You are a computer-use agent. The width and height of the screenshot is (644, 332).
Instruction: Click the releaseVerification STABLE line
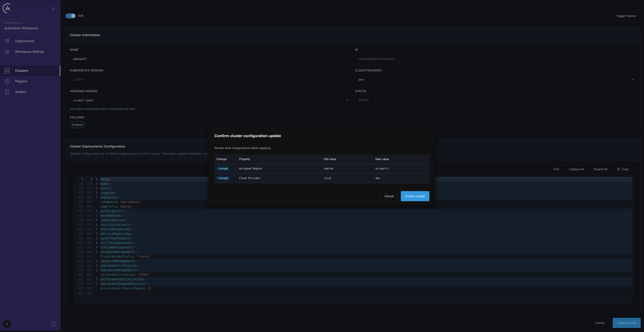tap(125, 275)
